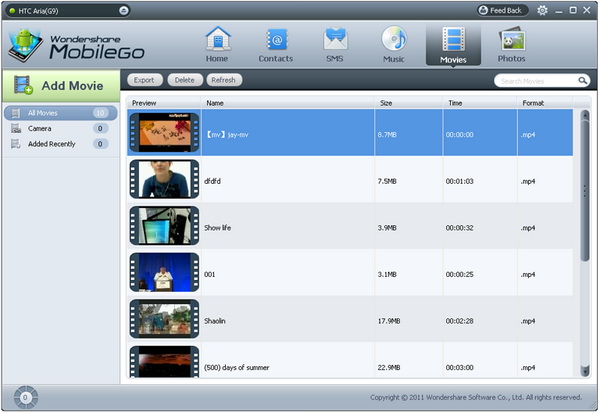
Task: Open the Contacts address book icon
Action: (276, 39)
